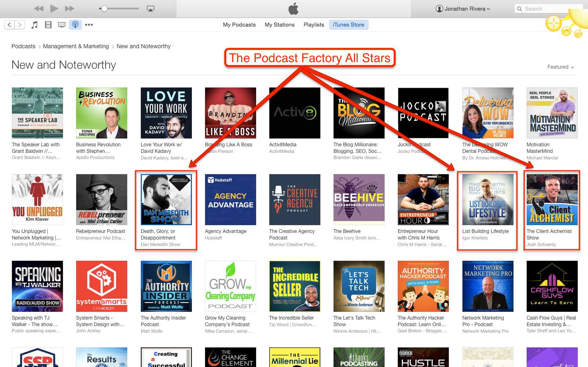Open the My Stations tab

pyautogui.click(x=279, y=25)
